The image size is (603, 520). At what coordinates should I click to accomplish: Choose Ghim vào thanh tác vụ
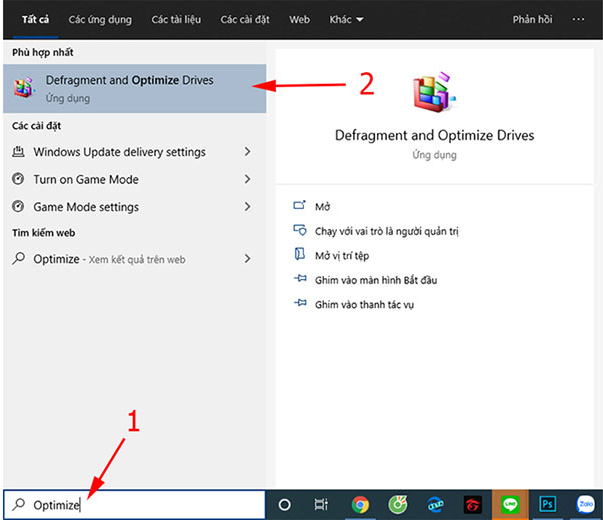364,305
